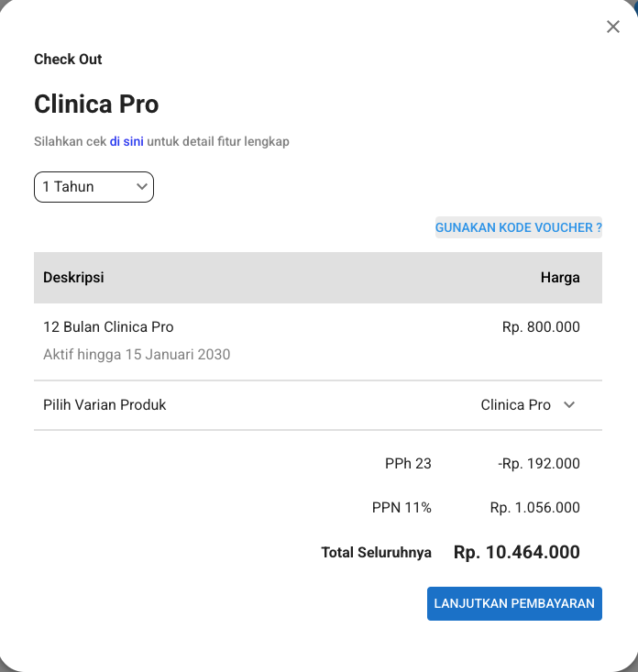Click the PPh 23 label
638x672 pixels.
pos(408,463)
